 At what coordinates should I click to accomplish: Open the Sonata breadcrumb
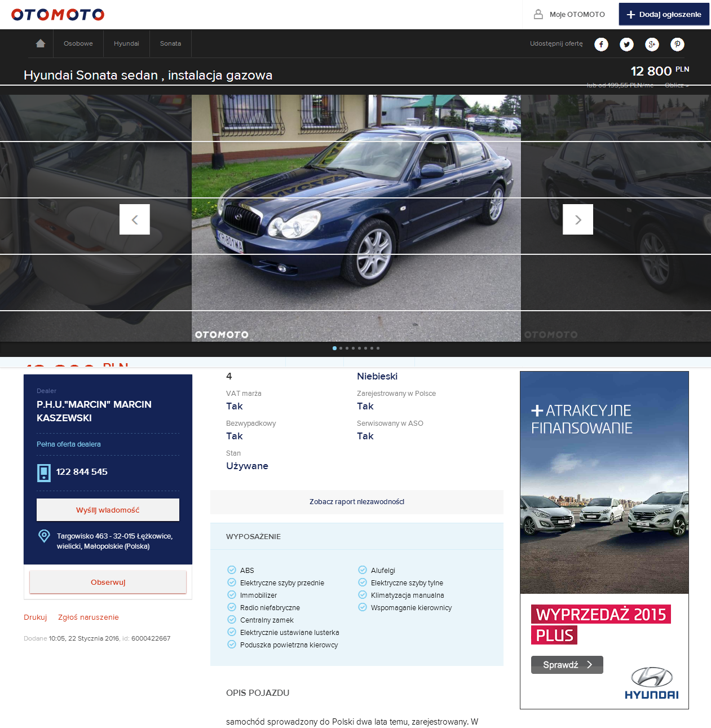click(170, 43)
